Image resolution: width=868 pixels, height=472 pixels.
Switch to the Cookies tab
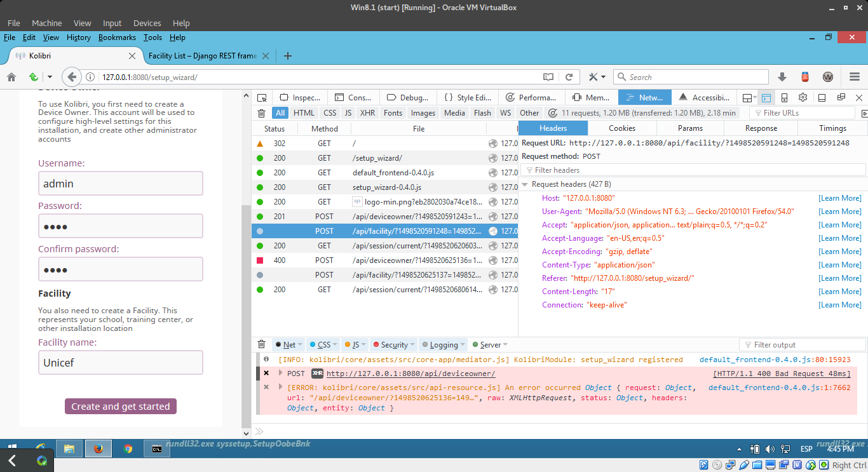pyautogui.click(x=622, y=128)
